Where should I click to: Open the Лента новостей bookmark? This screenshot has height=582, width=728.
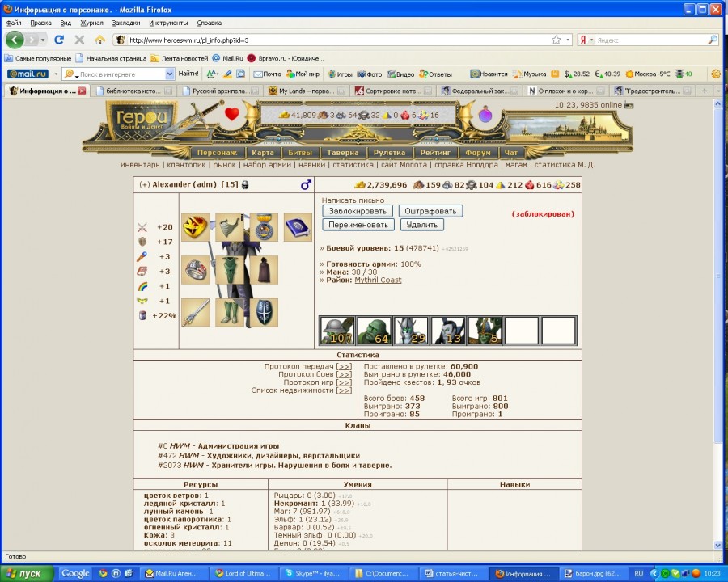coord(180,58)
